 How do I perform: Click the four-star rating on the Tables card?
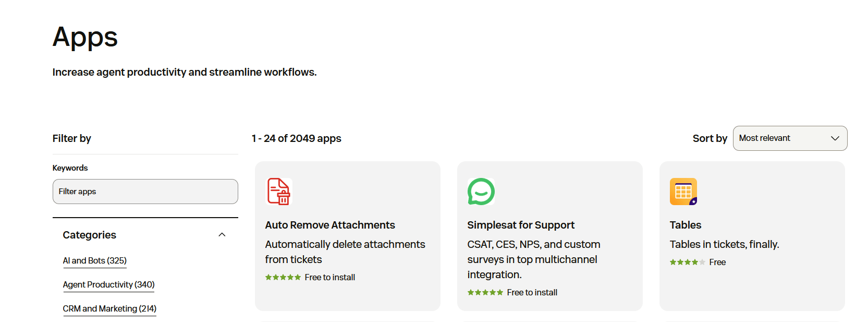[687, 262]
